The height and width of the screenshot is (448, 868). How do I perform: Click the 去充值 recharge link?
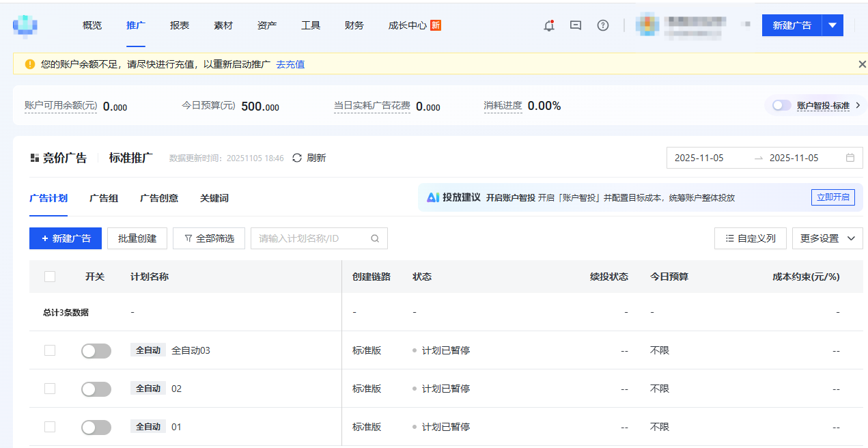(290, 64)
